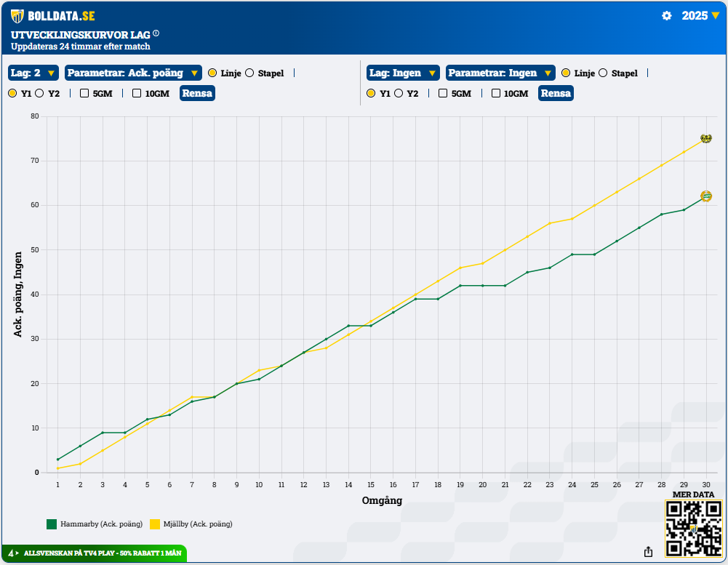Screen dimensions: 728x565
Task: Click the yellow Mjällby legend swatch
Action: pos(155,524)
